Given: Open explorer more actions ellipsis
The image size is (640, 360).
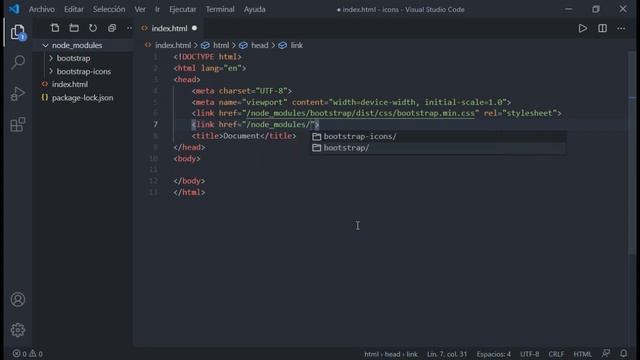Looking at the screenshot, I should [x=129, y=28].
